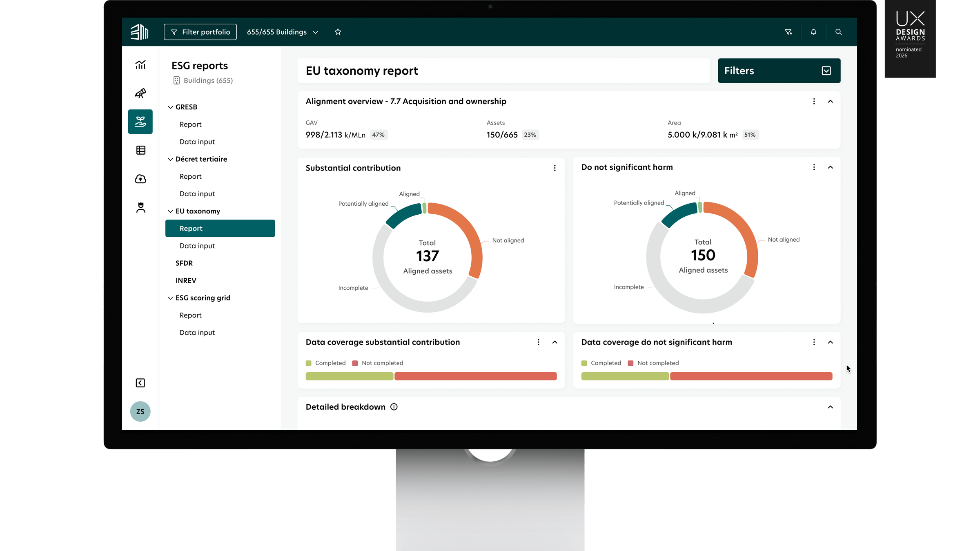Show info for Detailed breakdown
Image resolution: width=980 pixels, height=551 pixels.
pyautogui.click(x=394, y=407)
